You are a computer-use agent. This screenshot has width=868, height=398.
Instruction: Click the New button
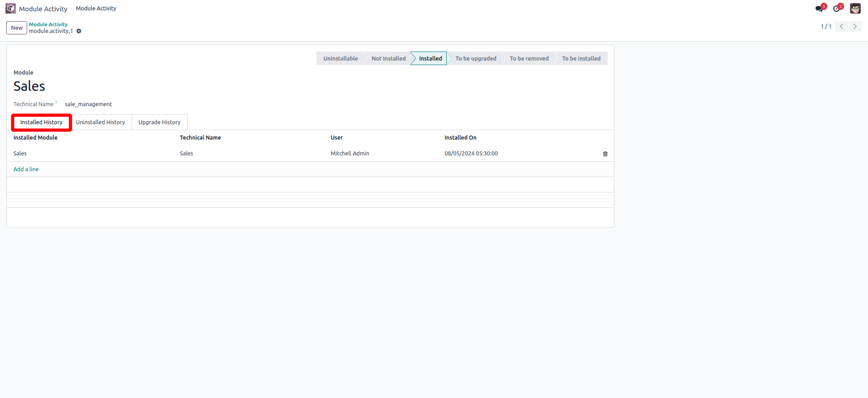[17, 28]
